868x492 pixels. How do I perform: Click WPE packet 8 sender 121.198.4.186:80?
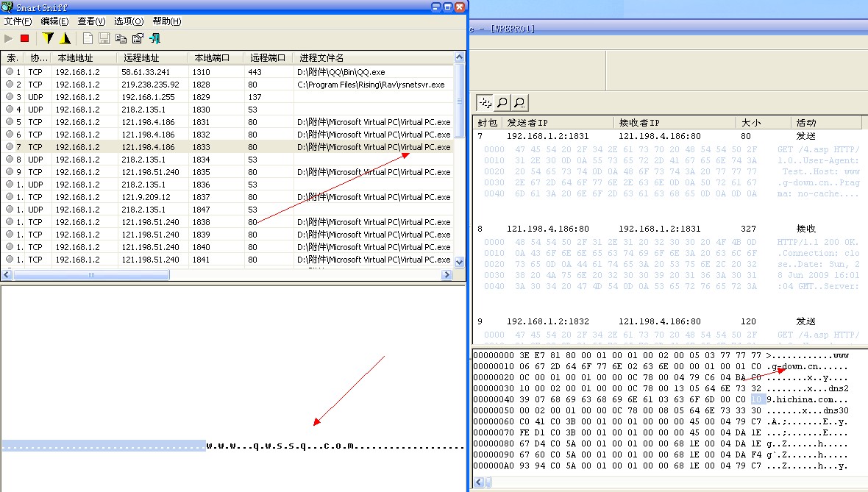tap(547, 229)
